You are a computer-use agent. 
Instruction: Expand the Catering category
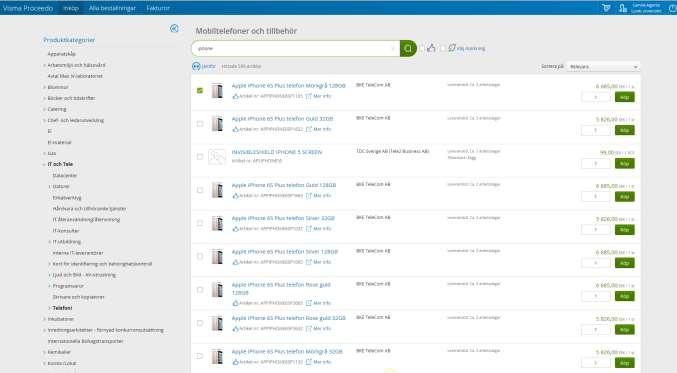click(44, 109)
